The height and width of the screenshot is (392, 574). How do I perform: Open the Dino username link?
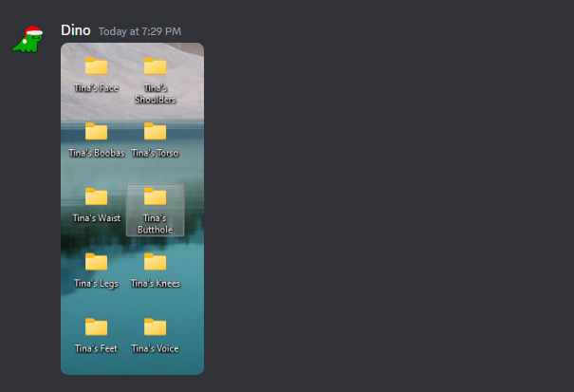[76, 30]
